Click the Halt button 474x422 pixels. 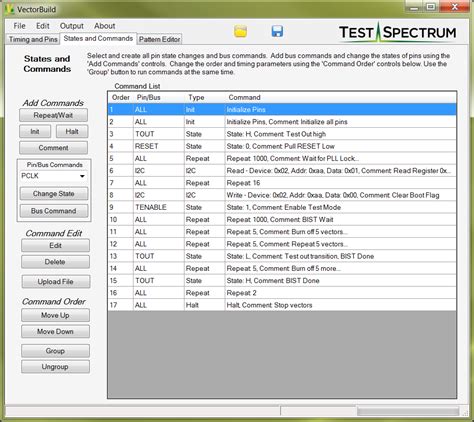tap(72, 131)
